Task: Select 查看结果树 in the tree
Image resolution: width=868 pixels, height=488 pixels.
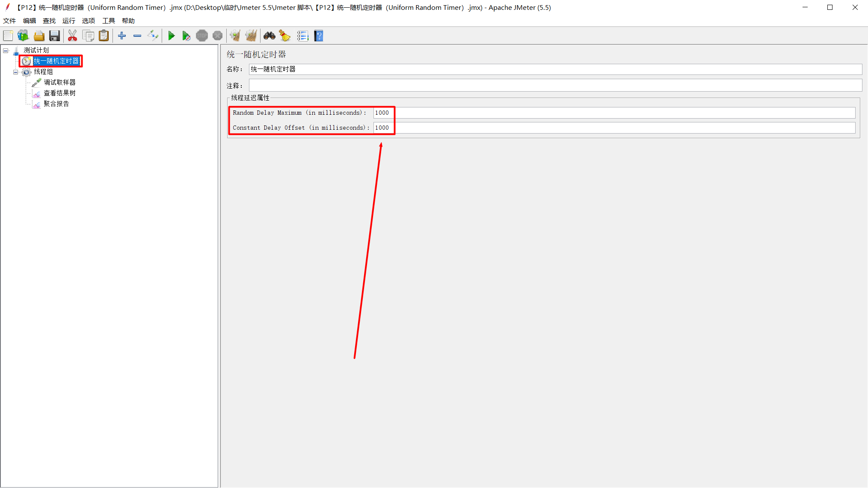Action: (59, 93)
